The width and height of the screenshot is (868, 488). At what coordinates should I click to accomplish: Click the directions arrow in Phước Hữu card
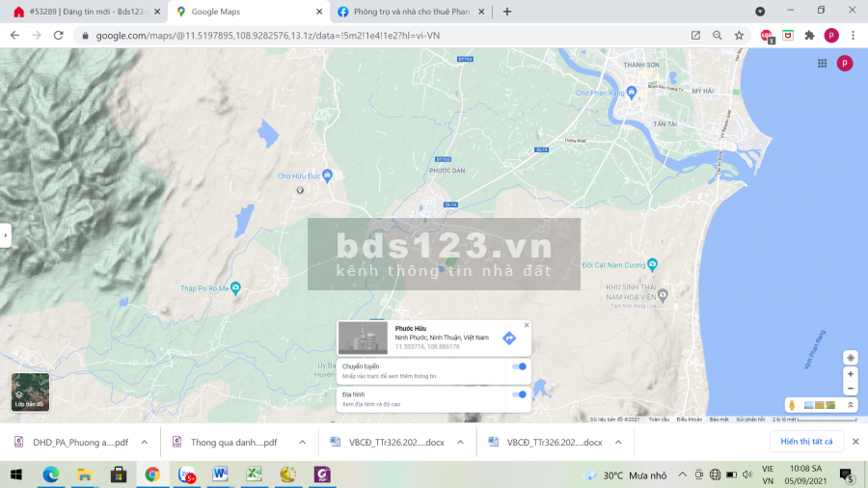[509, 339]
